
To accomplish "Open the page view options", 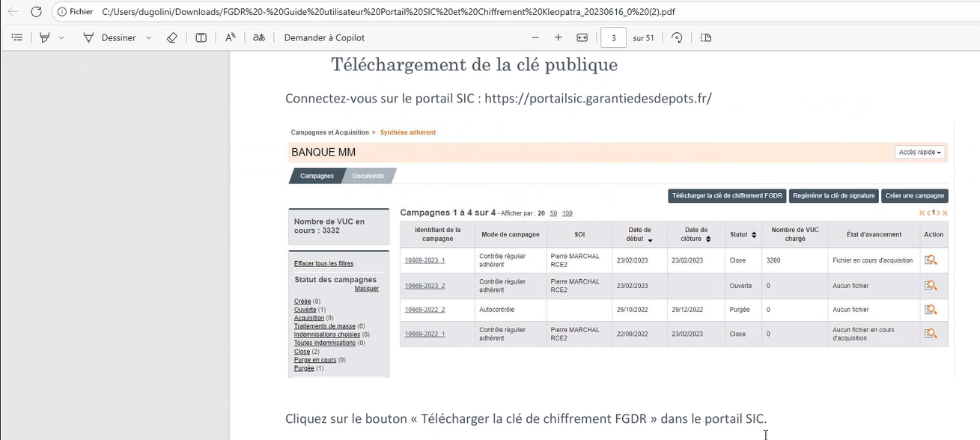I will [705, 37].
